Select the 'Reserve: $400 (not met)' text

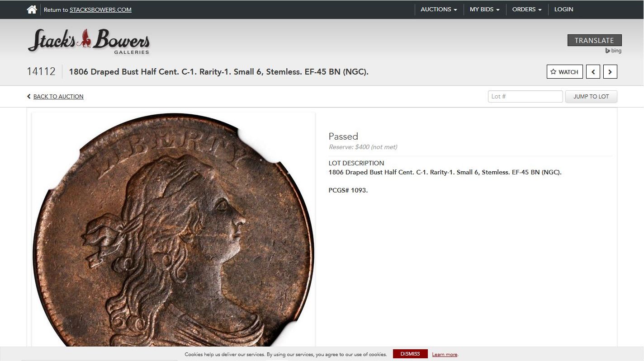point(363,147)
